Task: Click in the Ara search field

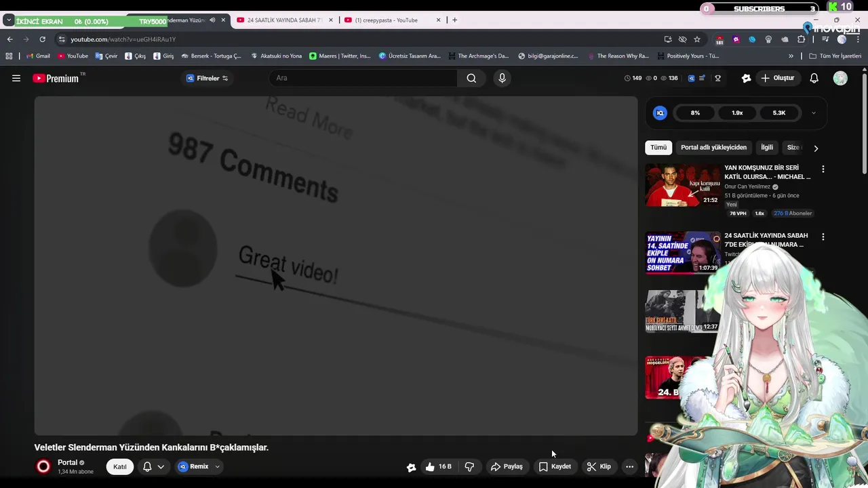Action: point(363,78)
